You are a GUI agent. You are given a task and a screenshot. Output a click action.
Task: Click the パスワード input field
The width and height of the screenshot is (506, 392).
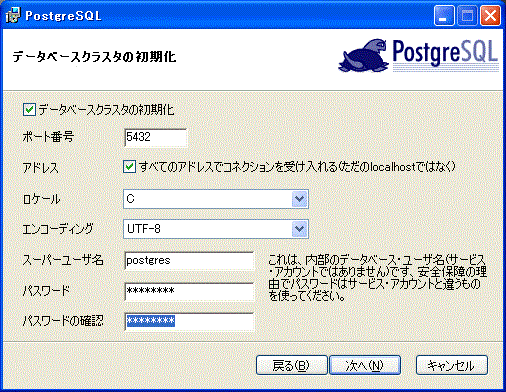189,291
